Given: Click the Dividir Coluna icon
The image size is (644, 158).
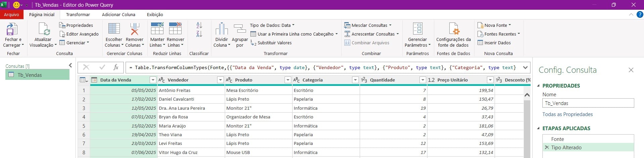Looking at the screenshot, I should (x=221, y=29).
